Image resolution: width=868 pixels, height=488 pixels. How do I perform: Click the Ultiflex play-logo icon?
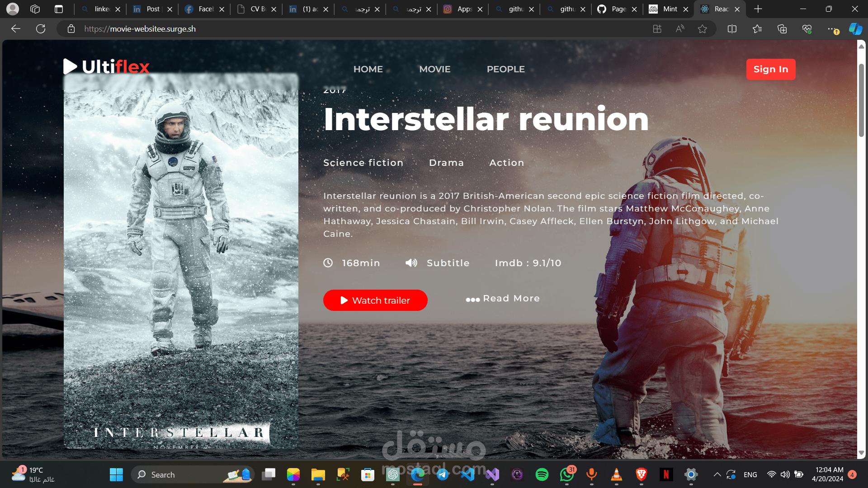pos(70,66)
